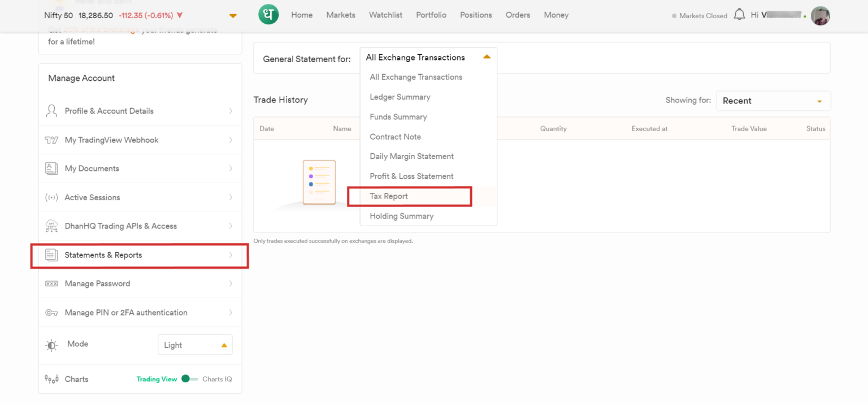This screenshot has width=868, height=405.
Task: Click the Profile & Account Details person icon
Action: (51, 111)
